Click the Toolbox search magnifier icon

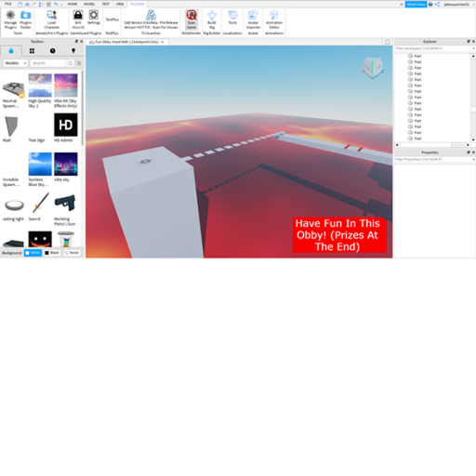(71, 63)
